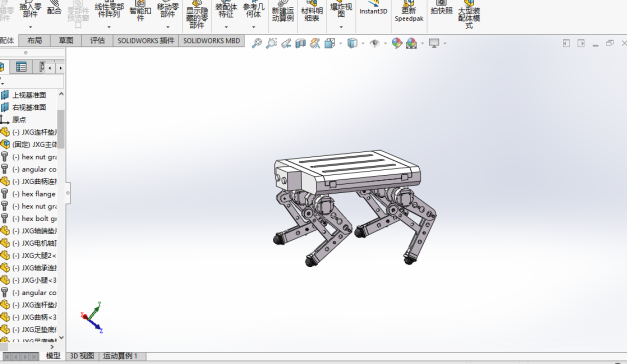Open 线性零部件阵列 linear component pattern
Screen dimensions: 627x364
pos(109,10)
